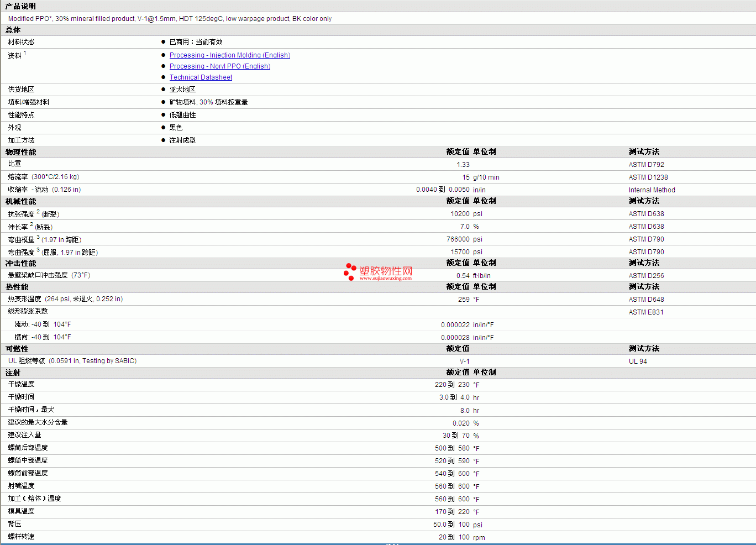Open Processing - Noryl PPO (English) link
This screenshot has height=545, width=756.
[x=220, y=66]
